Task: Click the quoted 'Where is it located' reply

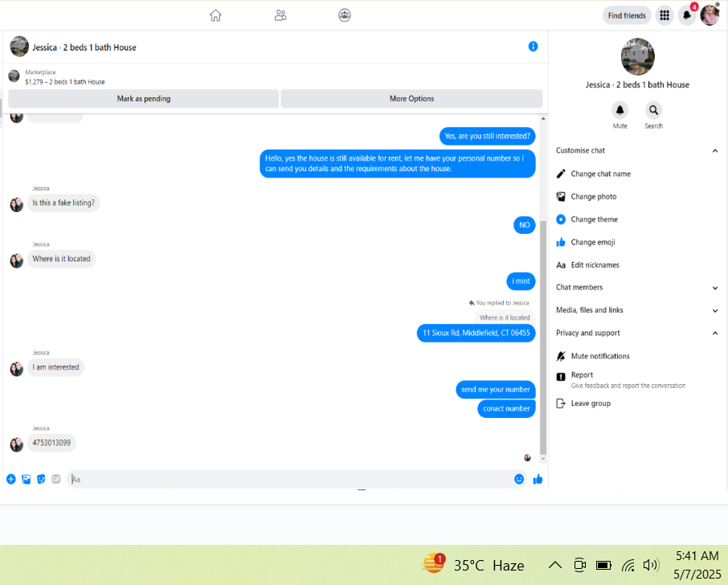Action: point(505,317)
